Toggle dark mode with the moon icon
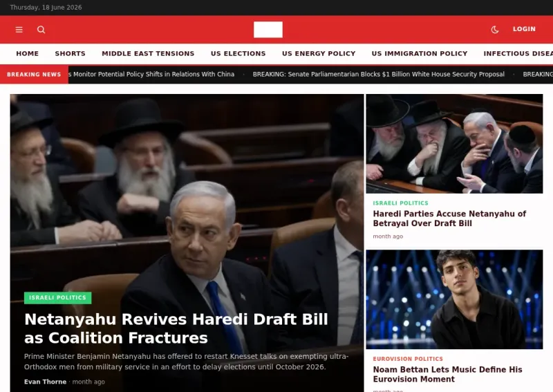Image resolution: width=553 pixels, height=392 pixels. click(x=495, y=30)
